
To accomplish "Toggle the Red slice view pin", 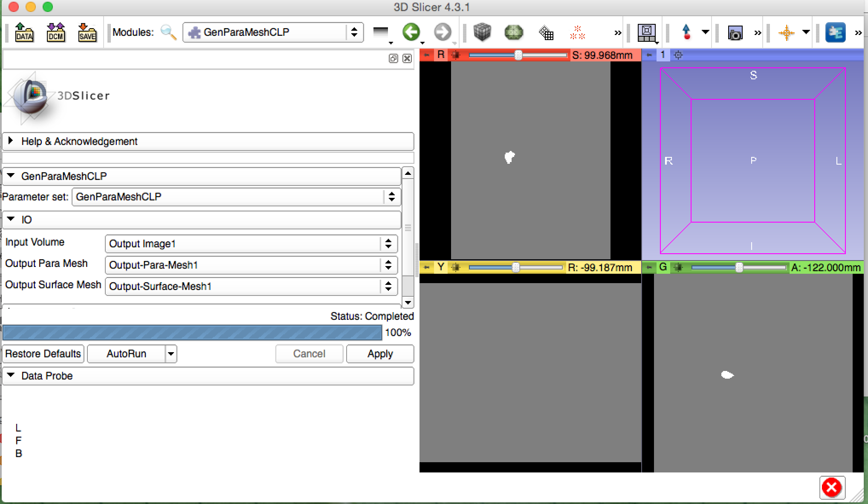I will [427, 55].
